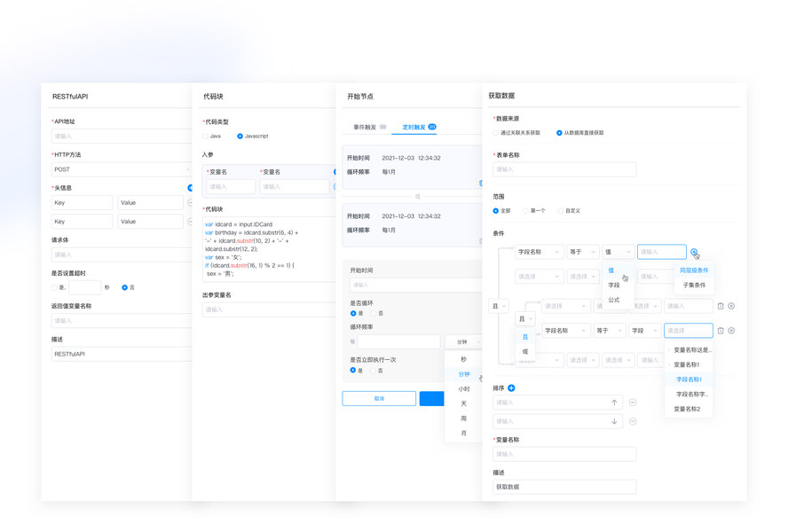Click the 返回值变量名称 input field
Image resolution: width=788 pixels, height=532 pixels.
click(x=121, y=320)
